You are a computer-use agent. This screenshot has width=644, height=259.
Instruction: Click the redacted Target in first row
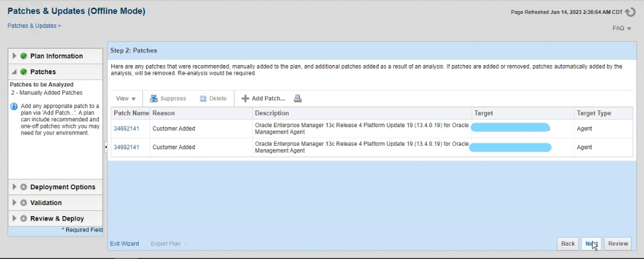click(x=510, y=127)
